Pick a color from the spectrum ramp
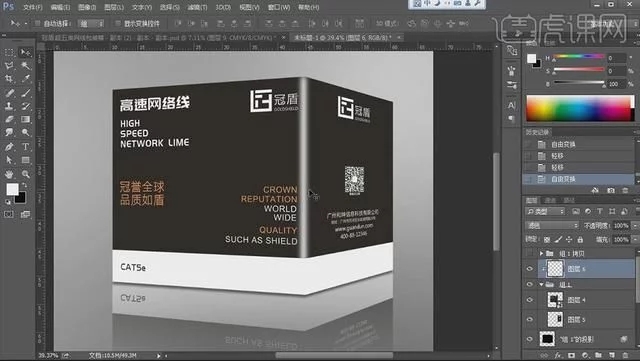 (580, 108)
